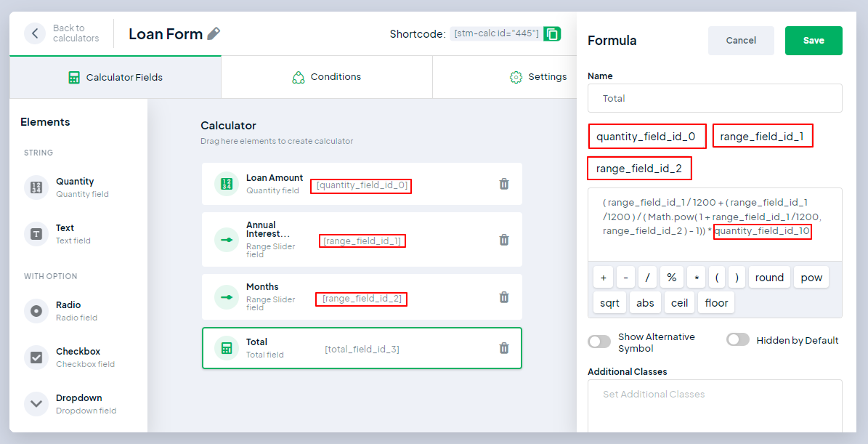Click the Name input containing Total

(x=715, y=98)
